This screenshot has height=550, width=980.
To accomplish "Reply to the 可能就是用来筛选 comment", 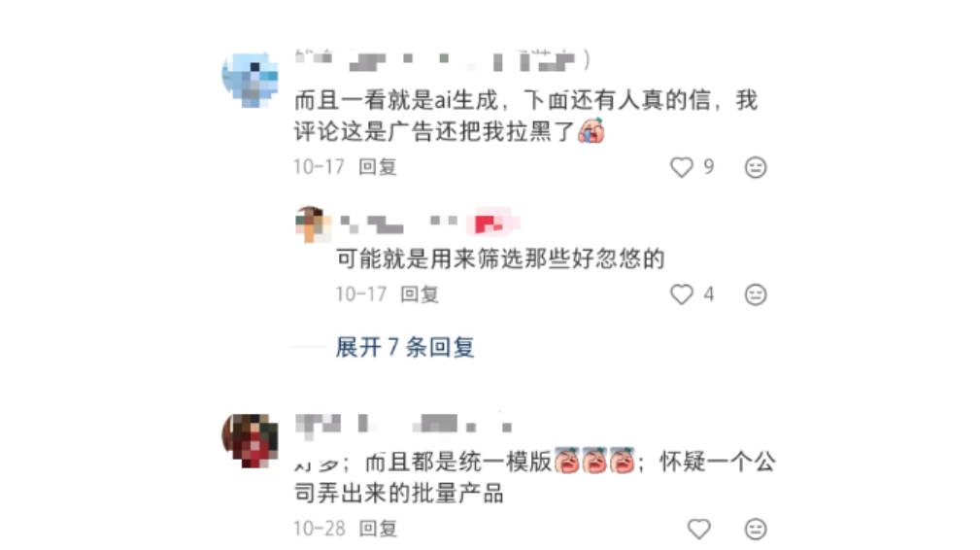I will point(420,294).
